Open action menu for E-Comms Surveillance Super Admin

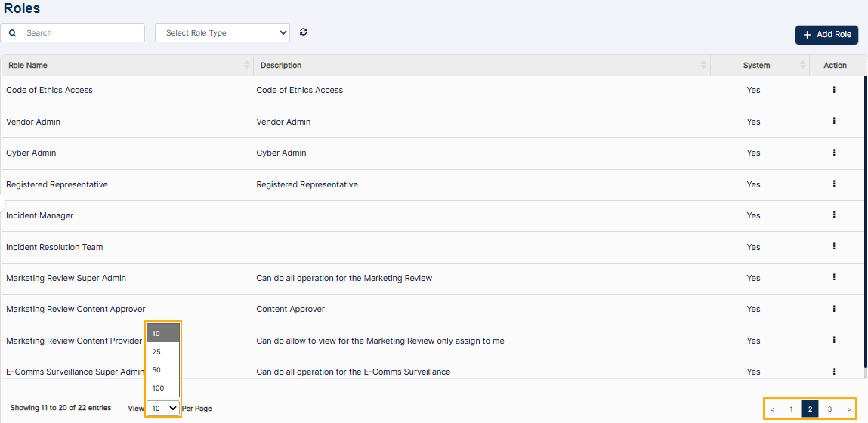pos(834,372)
